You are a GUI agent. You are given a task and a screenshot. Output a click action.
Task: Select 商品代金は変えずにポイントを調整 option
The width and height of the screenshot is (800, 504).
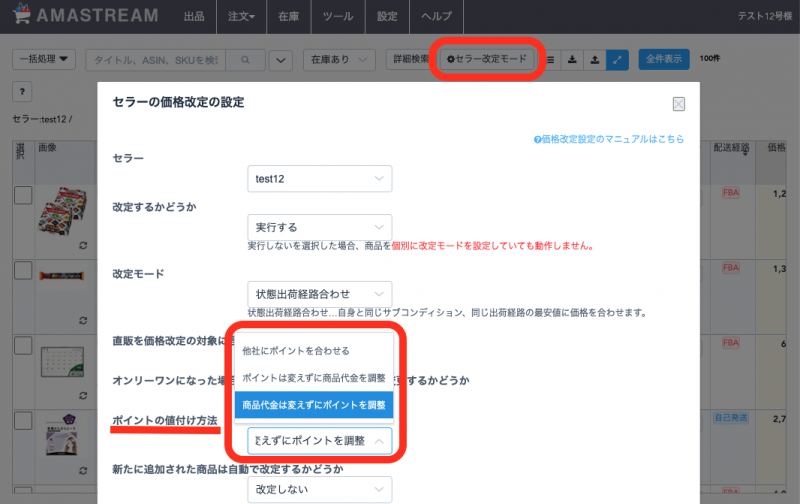tap(314, 405)
